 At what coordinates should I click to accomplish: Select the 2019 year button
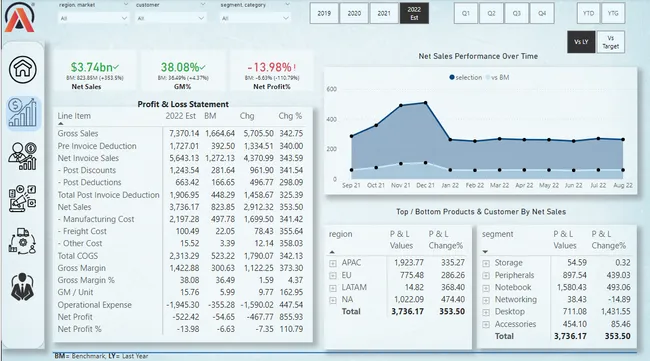324,13
